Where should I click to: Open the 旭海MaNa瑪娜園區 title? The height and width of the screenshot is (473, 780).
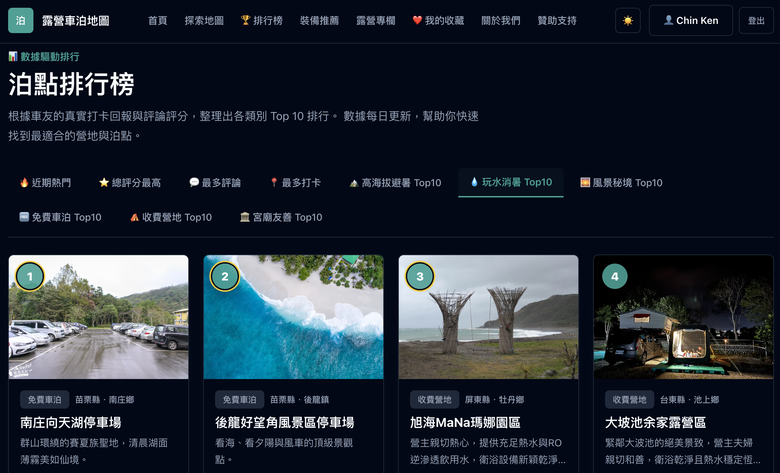coord(465,422)
